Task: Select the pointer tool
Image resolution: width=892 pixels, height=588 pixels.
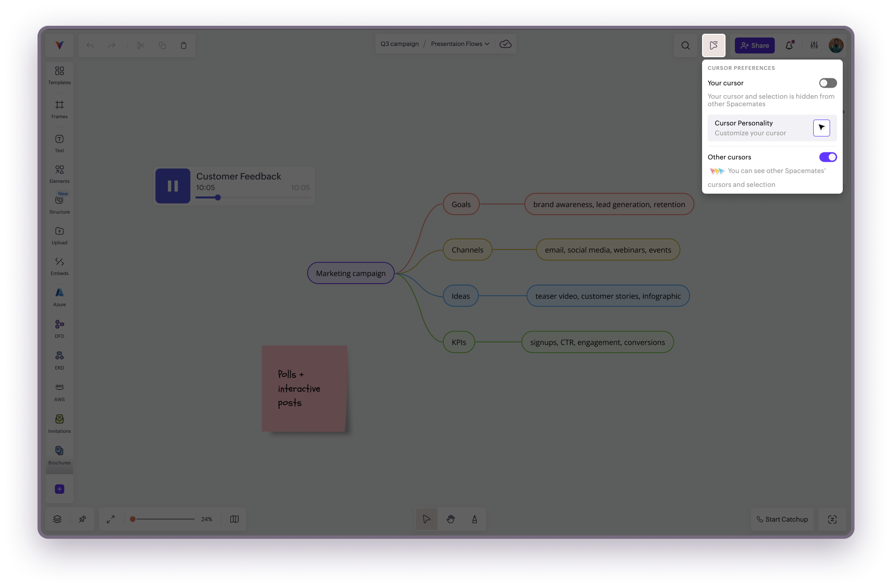Action: coord(427,519)
